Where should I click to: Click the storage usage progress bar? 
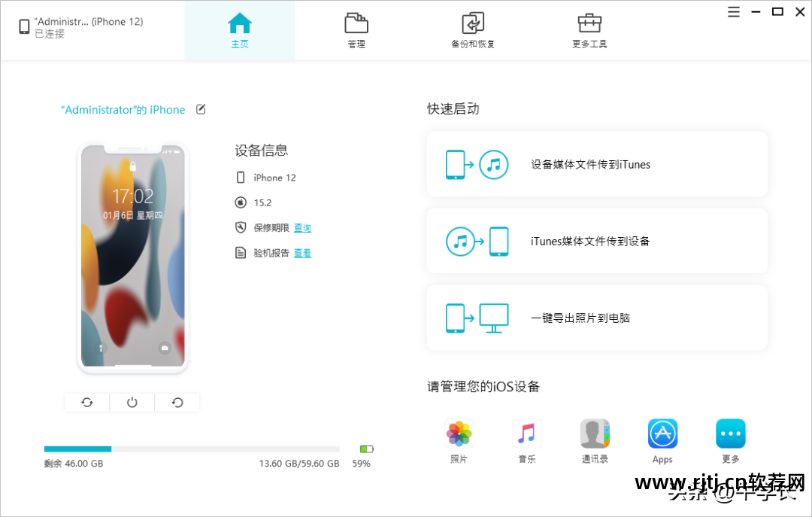pyautogui.click(x=192, y=449)
